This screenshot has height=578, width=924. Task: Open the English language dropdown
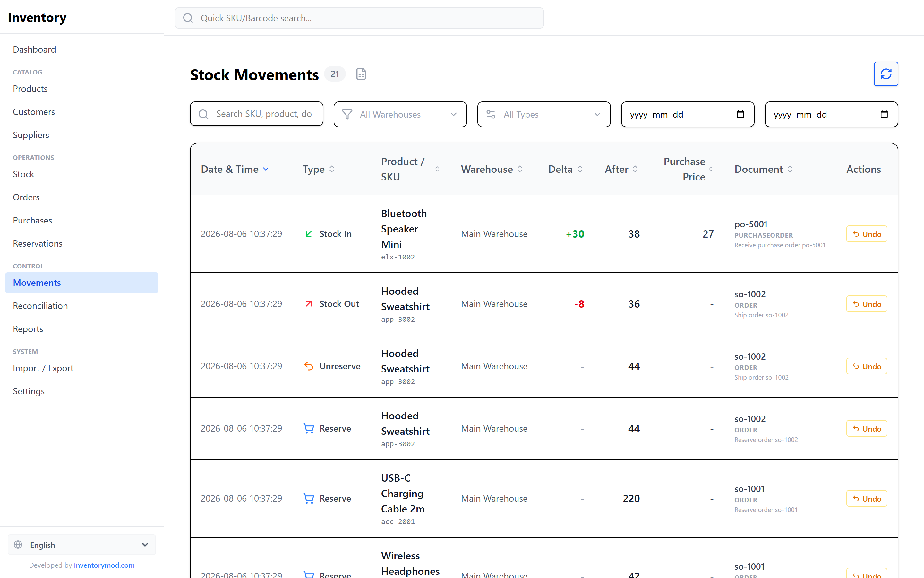(82, 544)
